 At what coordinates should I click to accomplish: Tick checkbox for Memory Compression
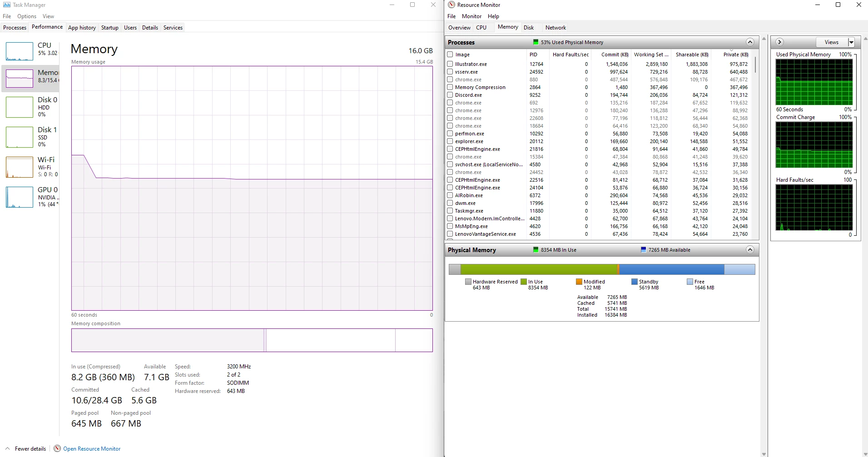[450, 87]
